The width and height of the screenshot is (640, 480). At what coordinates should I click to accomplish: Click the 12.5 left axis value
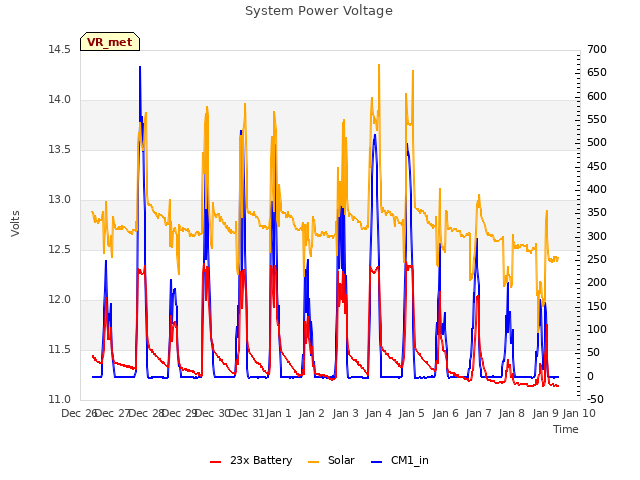click(60, 250)
